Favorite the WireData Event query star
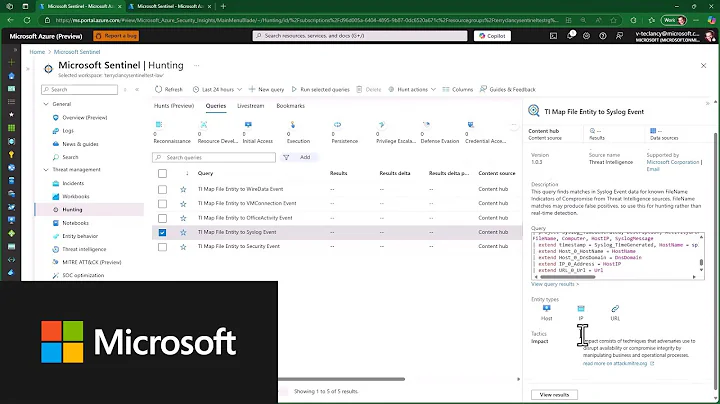 tap(183, 189)
